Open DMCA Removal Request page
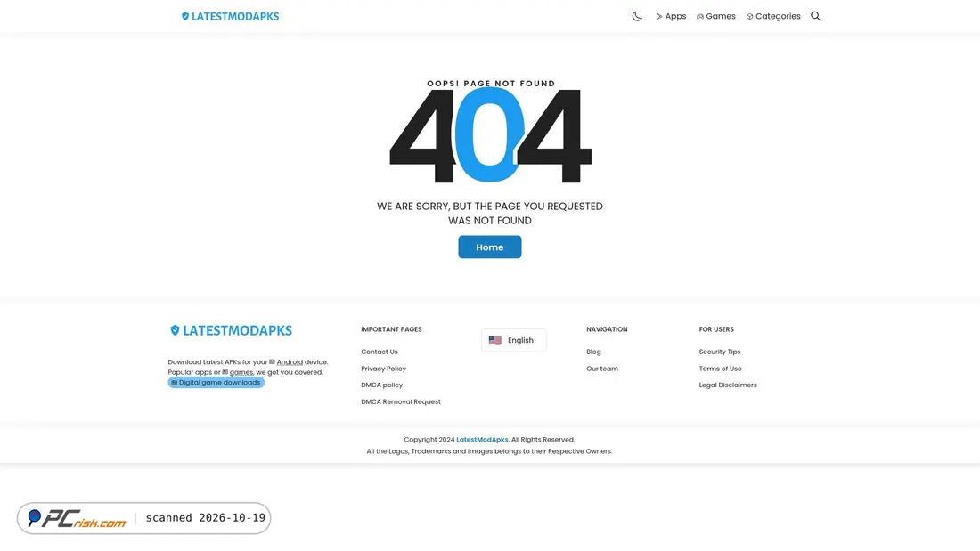980x551 pixels. coord(401,401)
